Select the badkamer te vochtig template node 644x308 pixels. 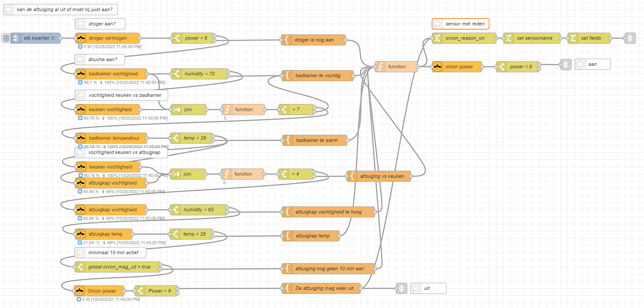[318, 75]
